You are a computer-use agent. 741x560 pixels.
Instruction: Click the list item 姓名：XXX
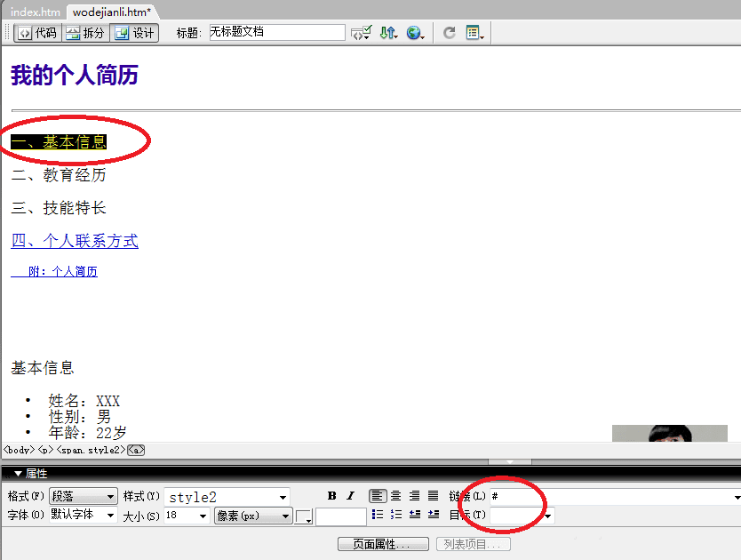84,401
